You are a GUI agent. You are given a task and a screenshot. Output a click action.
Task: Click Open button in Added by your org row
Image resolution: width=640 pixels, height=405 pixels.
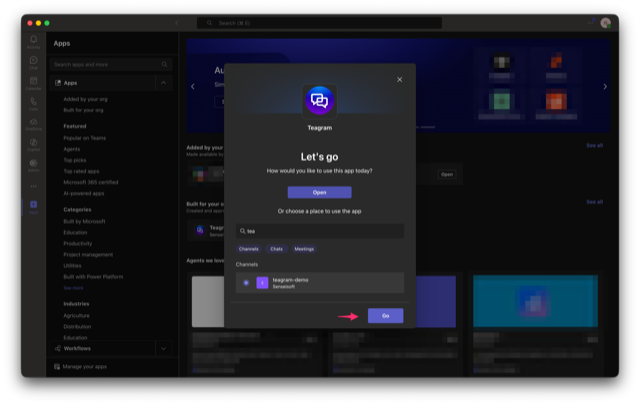point(447,174)
